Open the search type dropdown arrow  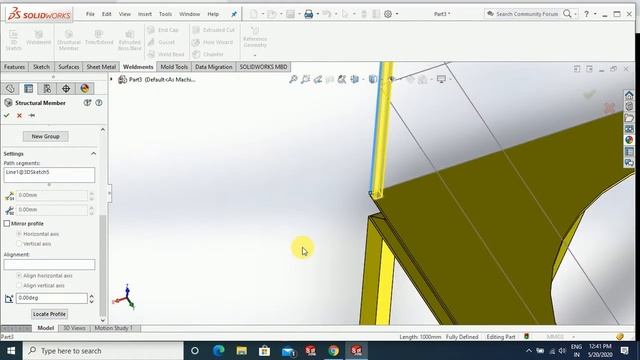click(x=576, y=14)
